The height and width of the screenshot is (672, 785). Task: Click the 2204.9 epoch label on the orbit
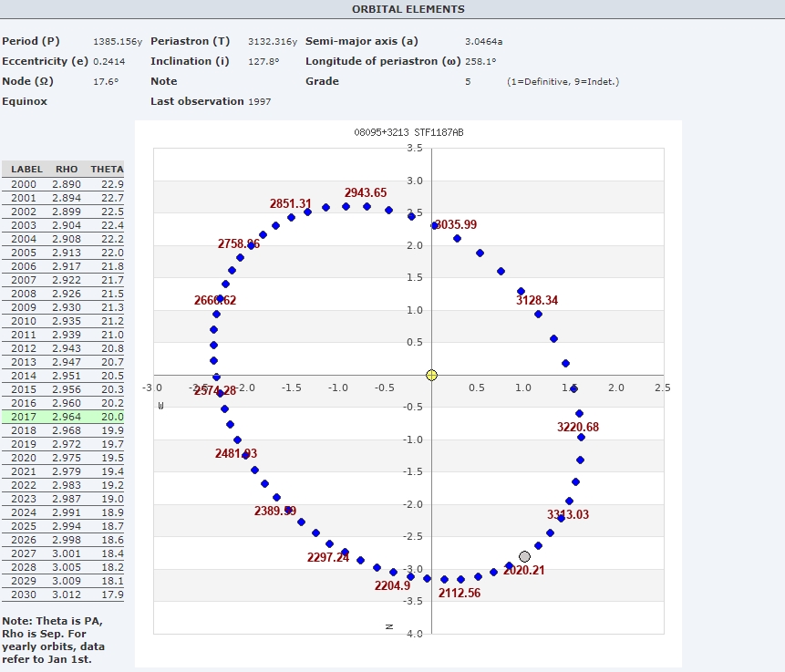(392, 585)
